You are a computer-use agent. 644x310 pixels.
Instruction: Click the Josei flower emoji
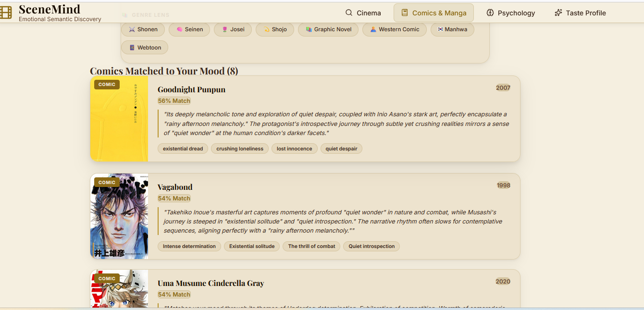pyautogui.click(x=224, y=29)
